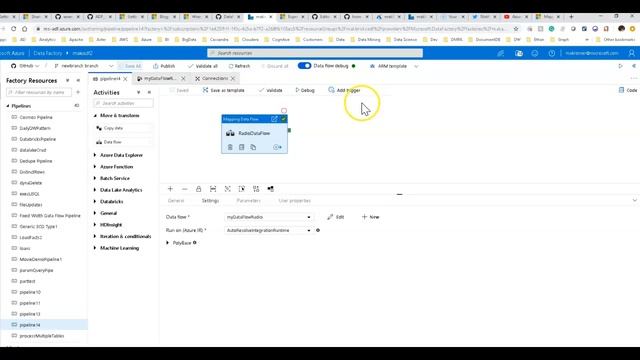The width and height of the screenshot is (640, 360).
Task: Click Edit next to the Data flow field
Action: (x=336, y=217)
